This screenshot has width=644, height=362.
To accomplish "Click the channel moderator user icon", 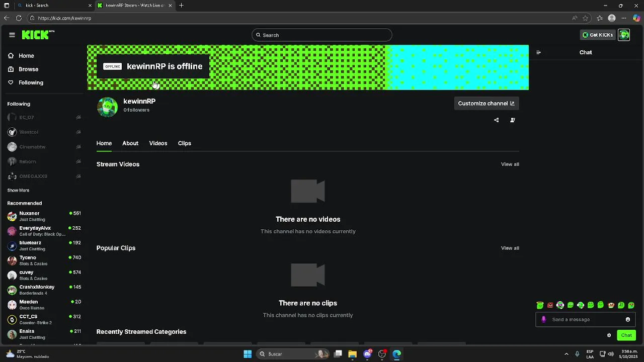I will pos(513,120).
